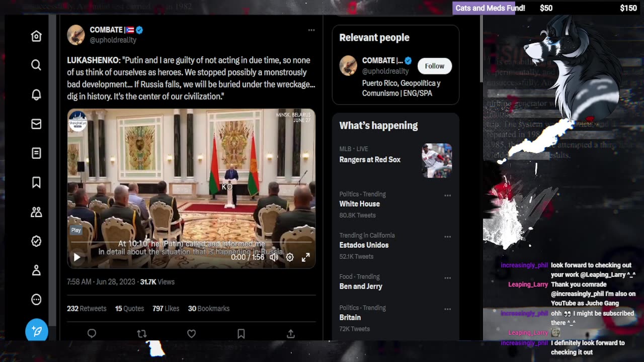The width and height of the screenshot is (644, 362).
Task: Share the tweet icon
Action: click(x=291, y=334)
